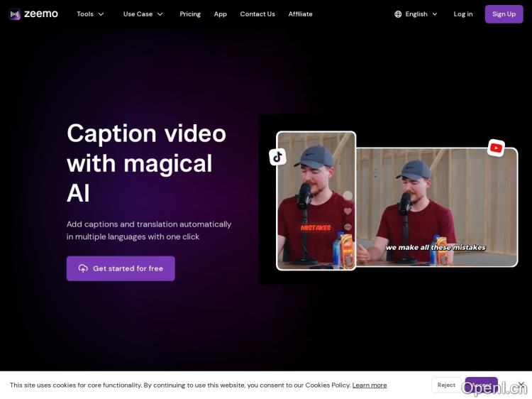Follow the Learn more cookie policy link
Image resolution: width=532 pixels, height=399 pixels.
point(370,386)
